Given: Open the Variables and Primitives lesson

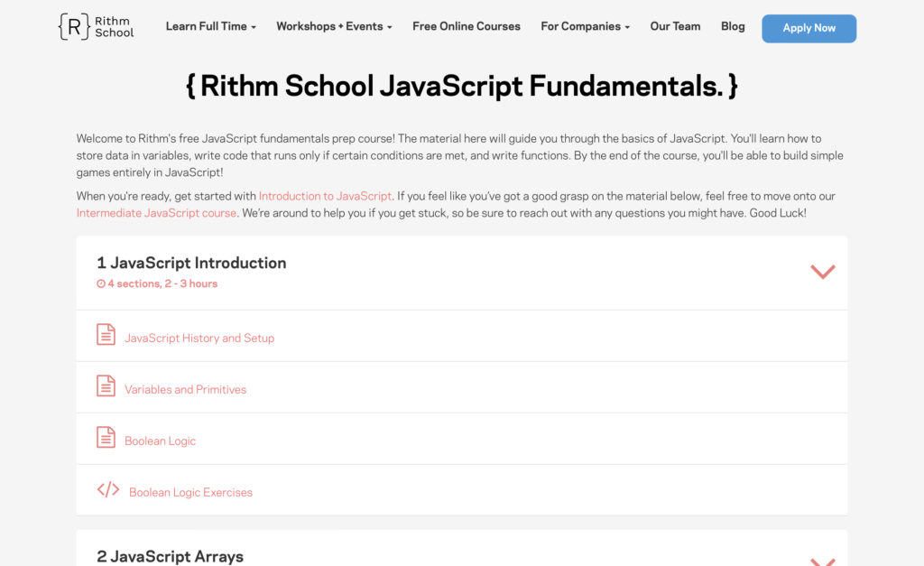Looking at the screenshot, I should [185, 390].
